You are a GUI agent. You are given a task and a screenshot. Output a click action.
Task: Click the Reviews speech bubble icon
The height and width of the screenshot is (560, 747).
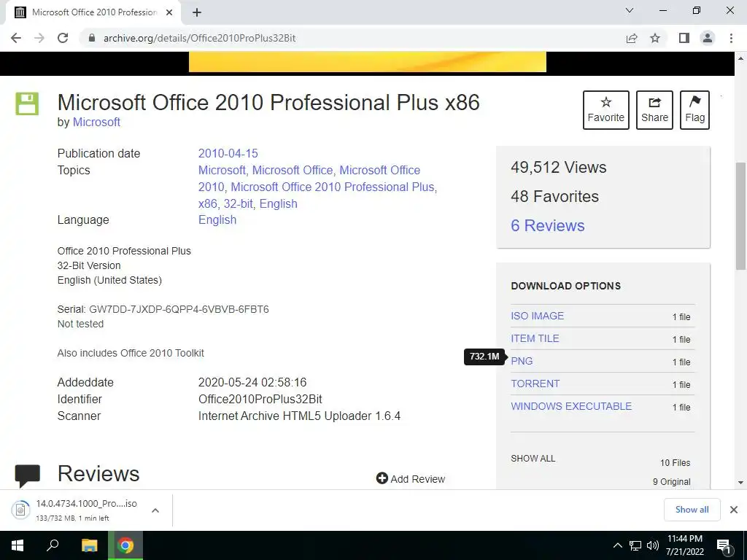pos(27,475)
